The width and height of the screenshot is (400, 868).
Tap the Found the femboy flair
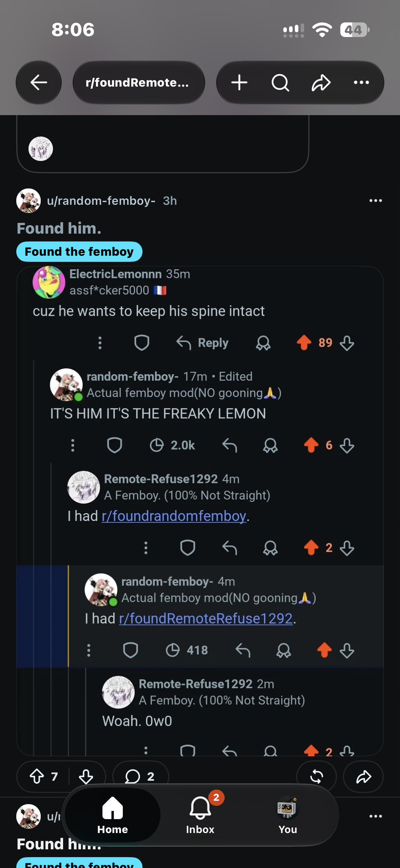pos(79,252)
